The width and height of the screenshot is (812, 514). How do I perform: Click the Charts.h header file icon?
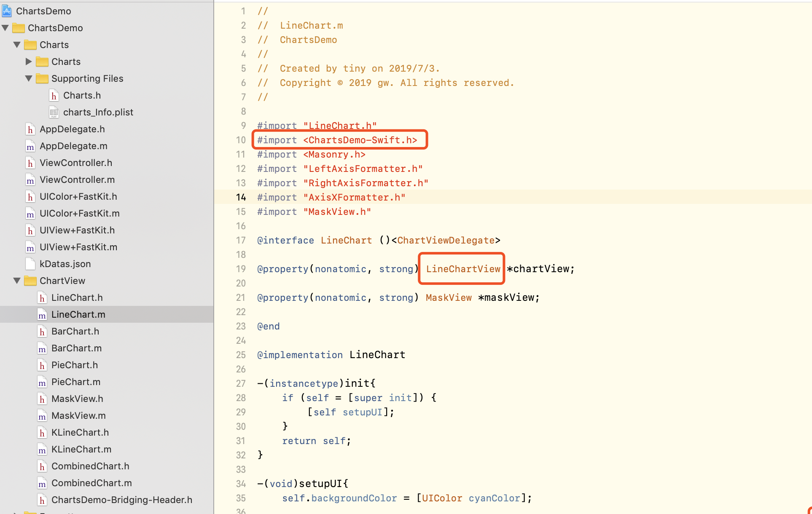[x=54, y=96]
